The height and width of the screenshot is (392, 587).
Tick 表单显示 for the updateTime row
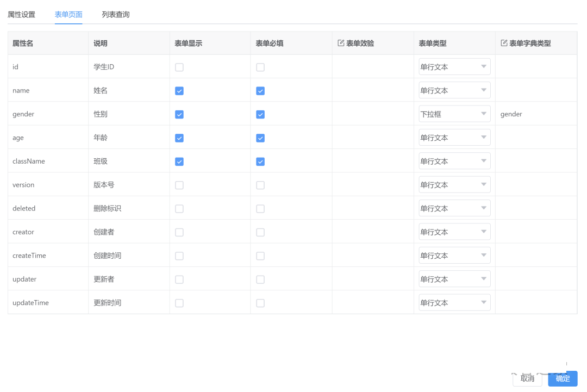point(179,303)
